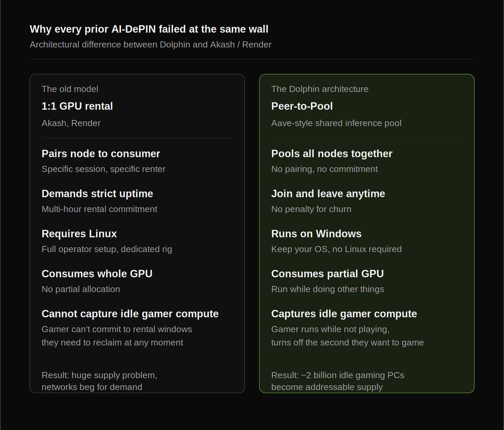Click the line 'become addressable supply'

coord(327,387)
